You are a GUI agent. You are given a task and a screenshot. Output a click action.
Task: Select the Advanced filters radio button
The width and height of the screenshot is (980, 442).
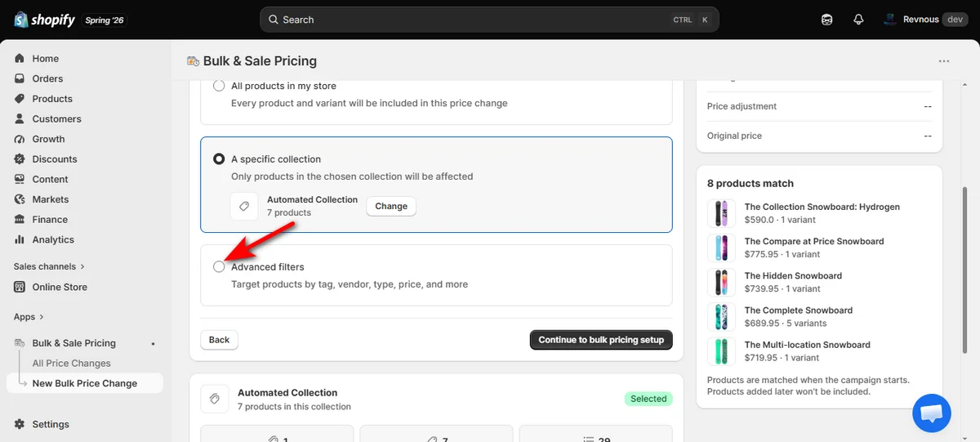pyautogui.click(x=219, y=267)
